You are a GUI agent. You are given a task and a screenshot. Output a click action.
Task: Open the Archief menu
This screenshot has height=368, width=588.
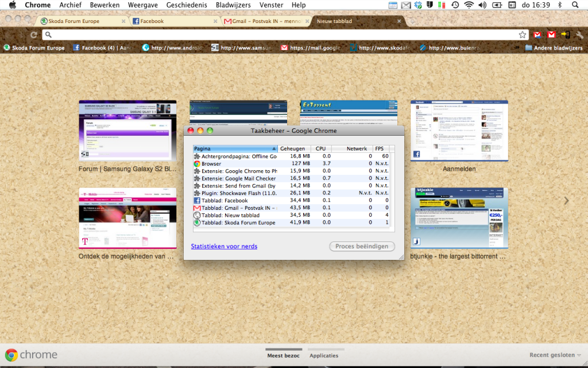point(70,5)
